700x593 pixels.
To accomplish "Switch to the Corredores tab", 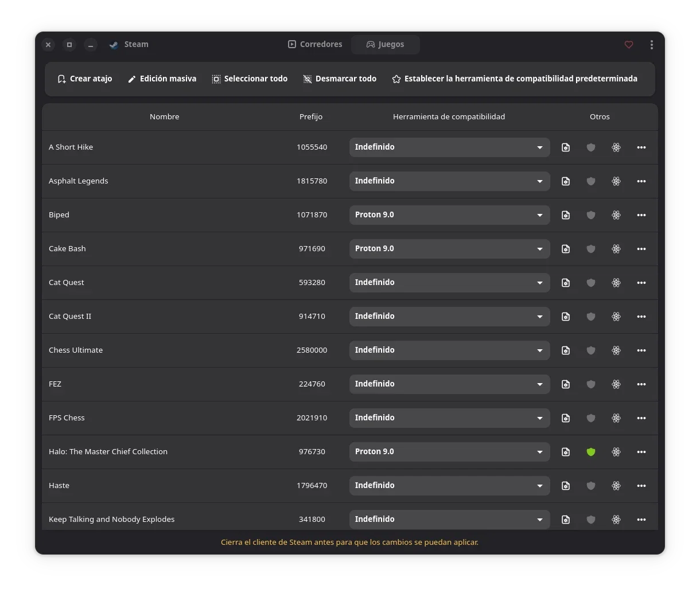I will [x=315, y=44].
